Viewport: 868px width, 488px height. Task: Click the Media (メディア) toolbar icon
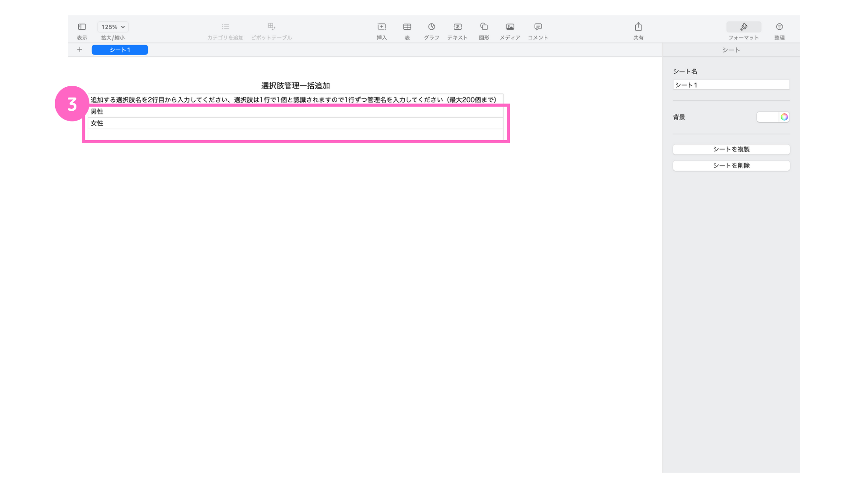point(510,27)
